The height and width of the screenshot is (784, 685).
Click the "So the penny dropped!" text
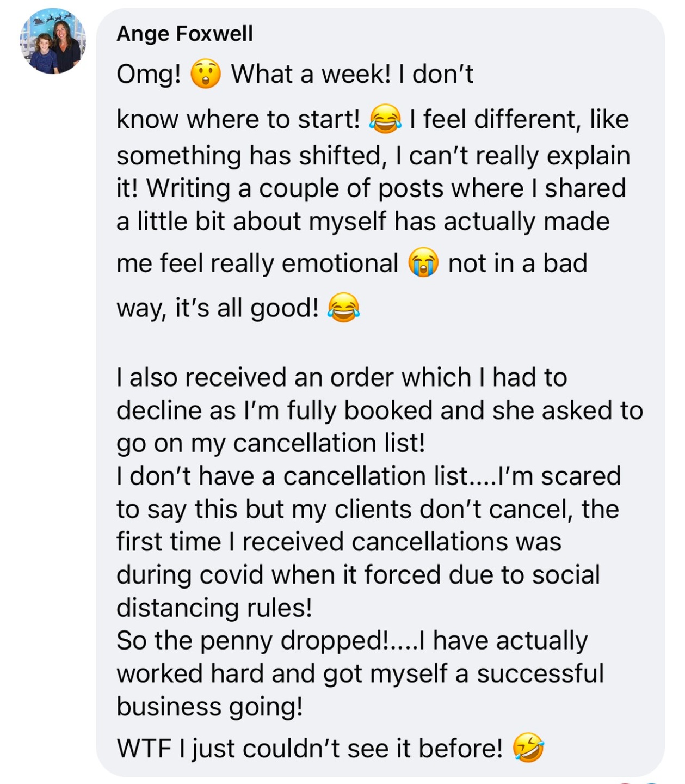coord(254,641)
